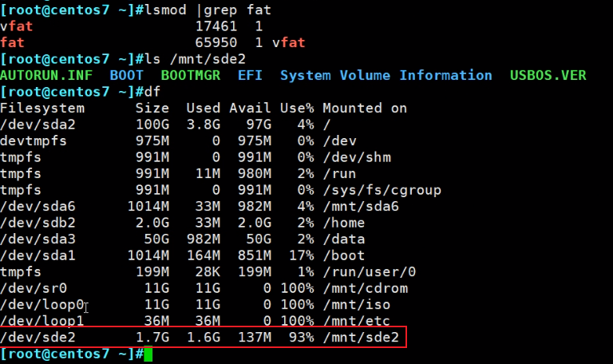613x364 pixels.
Task: Click the 'Use%' column header
Action: point(296,108)
